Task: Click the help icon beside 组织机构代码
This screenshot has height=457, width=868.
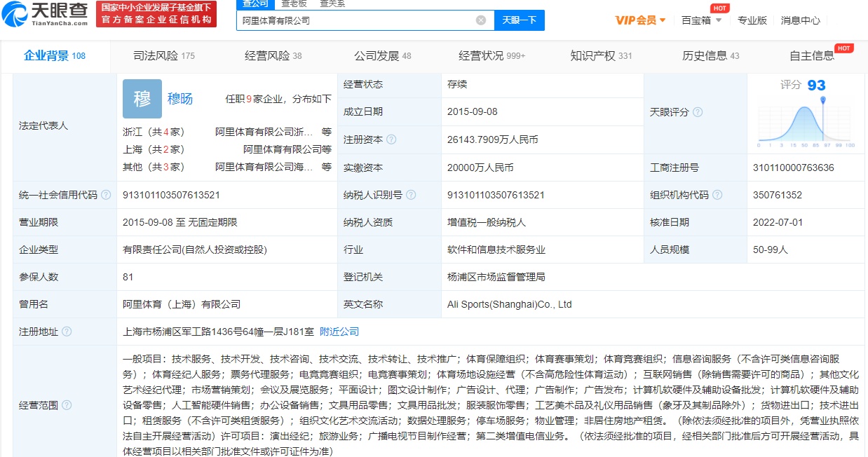Action: pyautogui.click(x=718, y=195)
